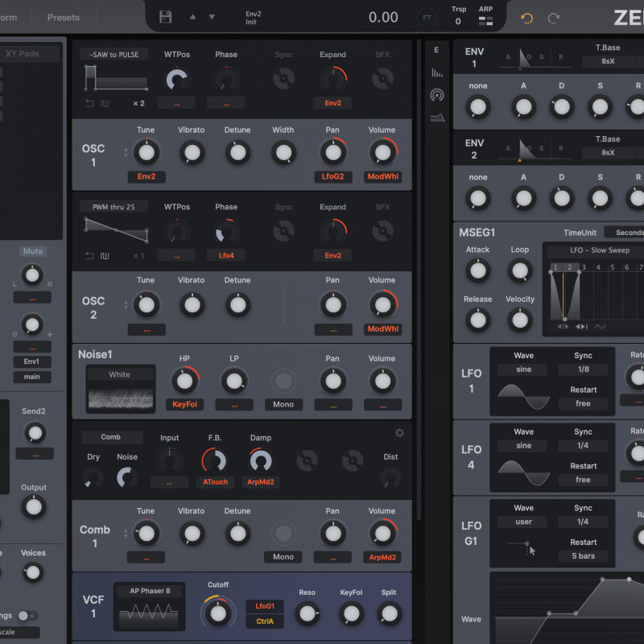Click the OSC 1 waveform reset arrow icon
The image size is (644, 644).
pos(89,103)
